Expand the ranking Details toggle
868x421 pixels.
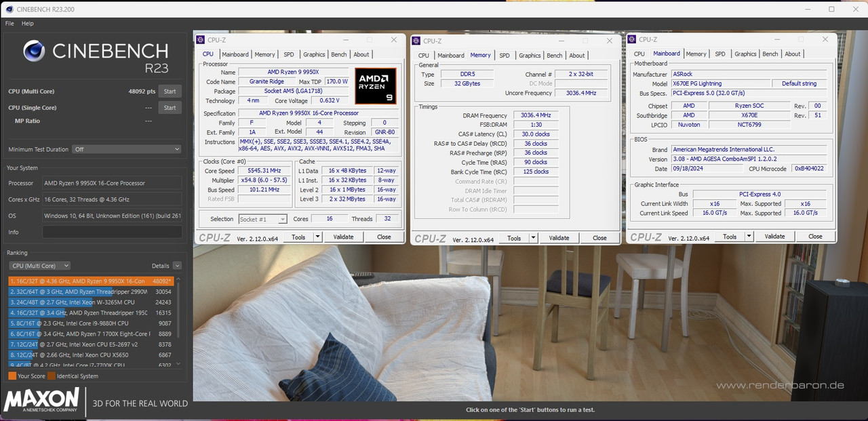[177, 266]
